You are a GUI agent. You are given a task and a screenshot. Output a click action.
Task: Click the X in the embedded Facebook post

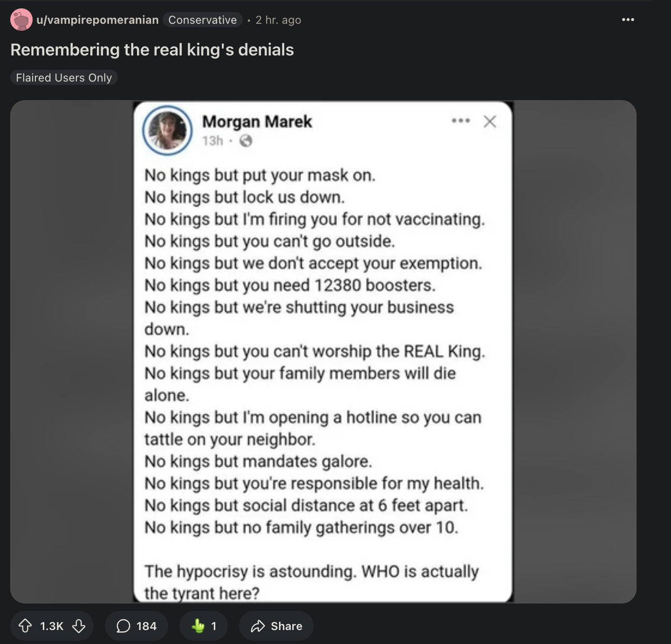click(x=490, y=122)
